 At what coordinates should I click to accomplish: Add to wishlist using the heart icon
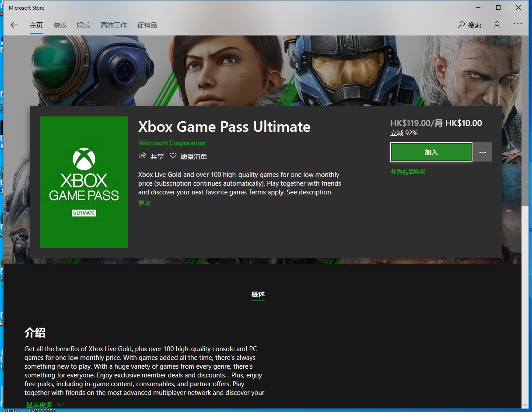pyautogui.click(x=173, y=156)
